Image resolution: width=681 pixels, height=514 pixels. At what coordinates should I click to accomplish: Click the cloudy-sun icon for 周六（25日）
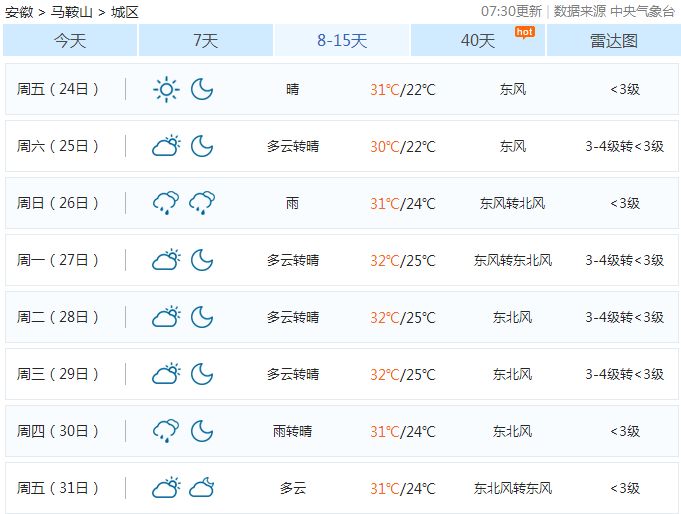(166, 146)
